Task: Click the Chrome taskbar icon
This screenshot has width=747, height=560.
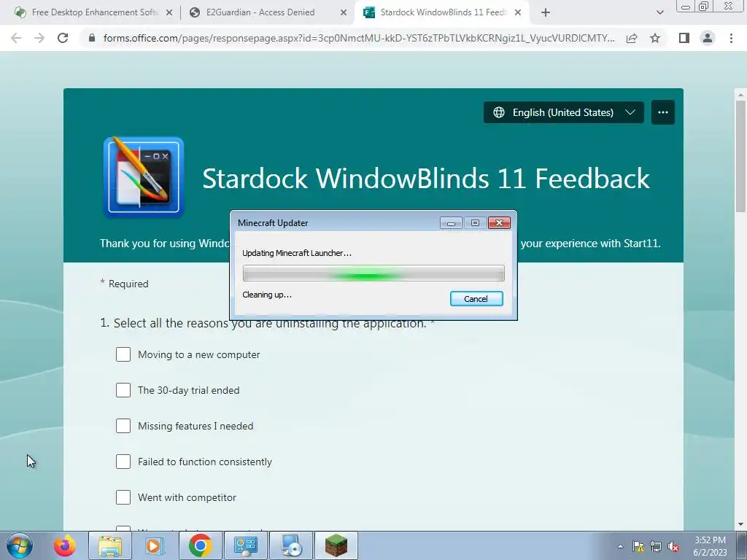Action: (200, 545)
